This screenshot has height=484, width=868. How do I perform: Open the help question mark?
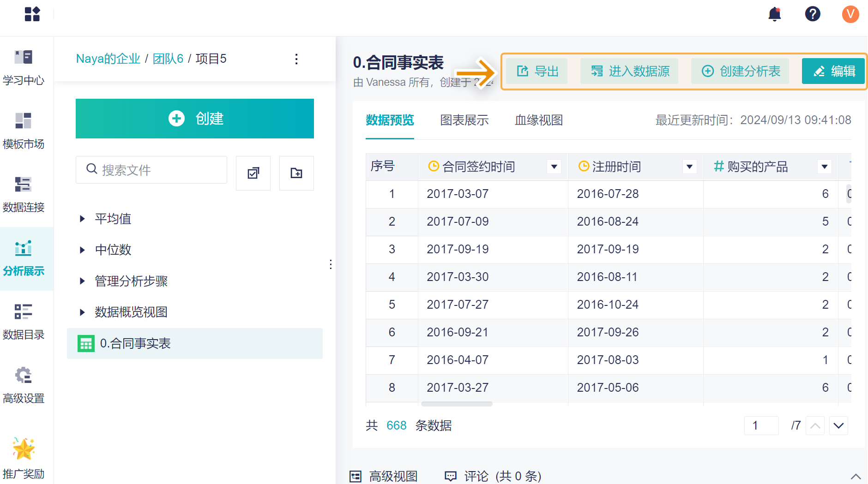point(813,14)
